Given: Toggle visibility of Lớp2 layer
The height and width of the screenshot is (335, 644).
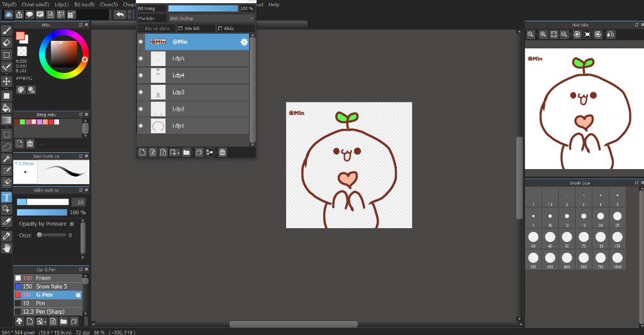Looking at the screenshot, I should coord(141,109).
